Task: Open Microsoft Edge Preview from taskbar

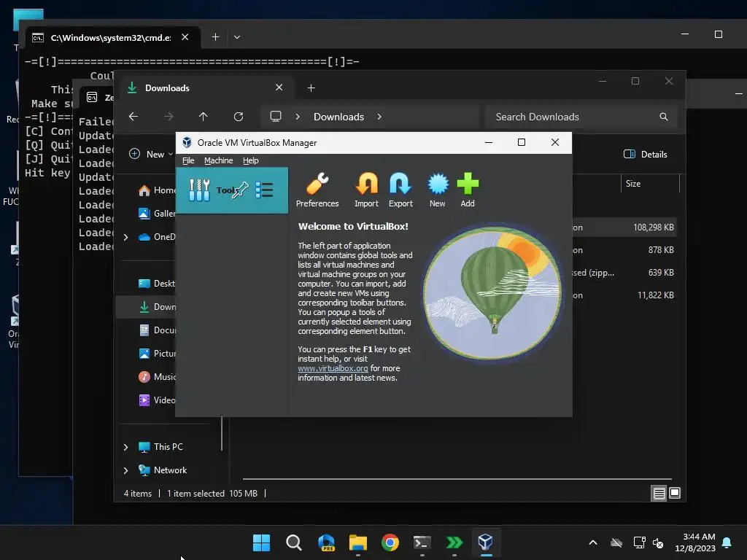Action: (326, 542)
